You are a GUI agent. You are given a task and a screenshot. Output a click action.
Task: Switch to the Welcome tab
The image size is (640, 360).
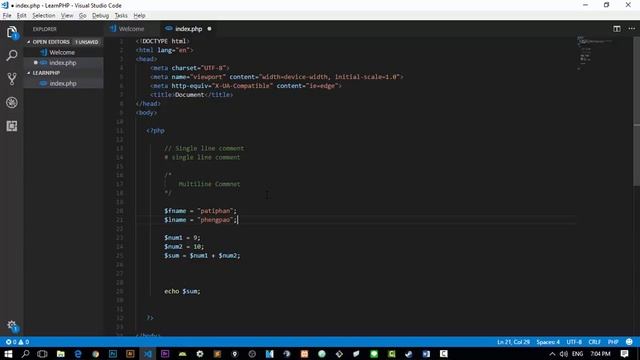(x=131, y=29)
